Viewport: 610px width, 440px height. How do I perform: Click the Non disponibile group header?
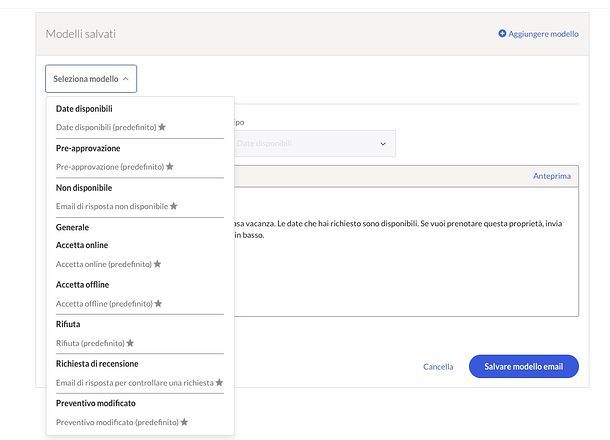coord(84,188)
